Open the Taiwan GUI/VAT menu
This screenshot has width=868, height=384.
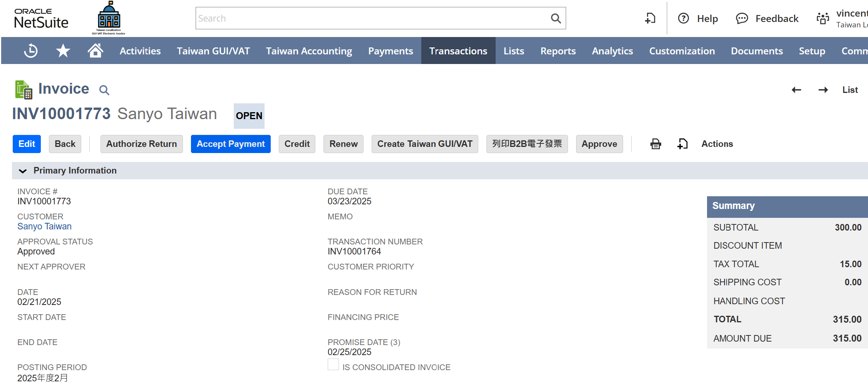213,51
